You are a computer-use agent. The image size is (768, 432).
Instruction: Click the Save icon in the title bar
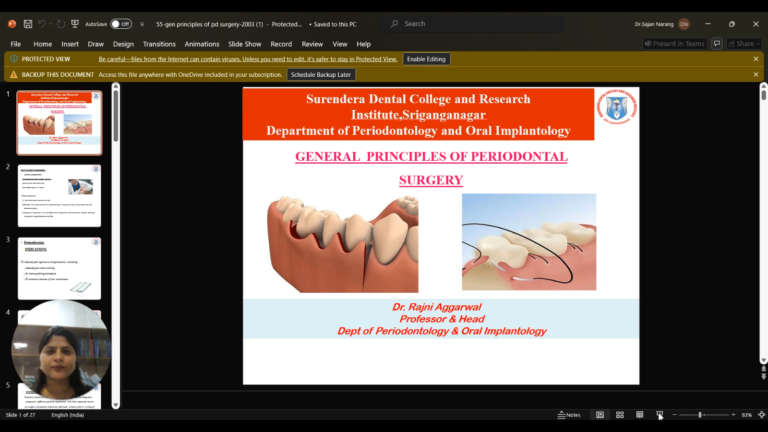28,24
